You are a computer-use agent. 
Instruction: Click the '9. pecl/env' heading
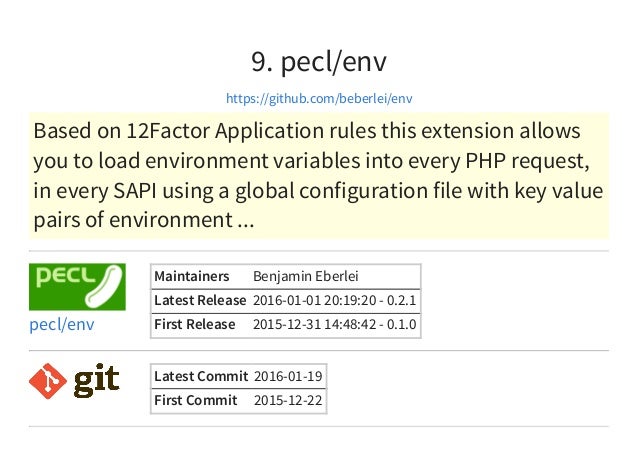(319, 62)
